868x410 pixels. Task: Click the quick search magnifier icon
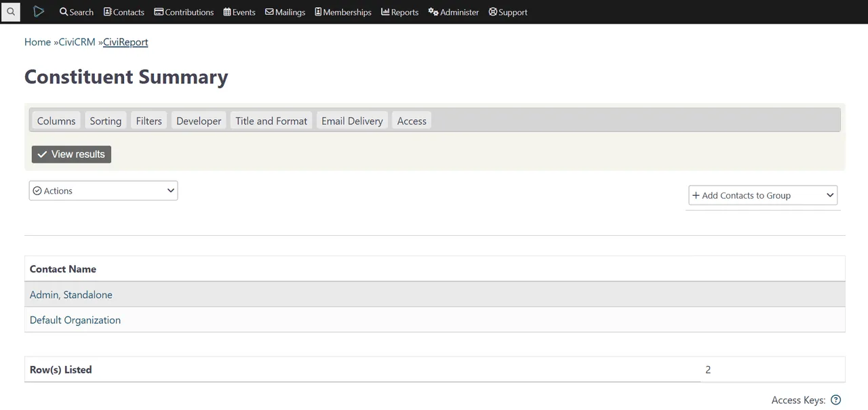[10, 12]
